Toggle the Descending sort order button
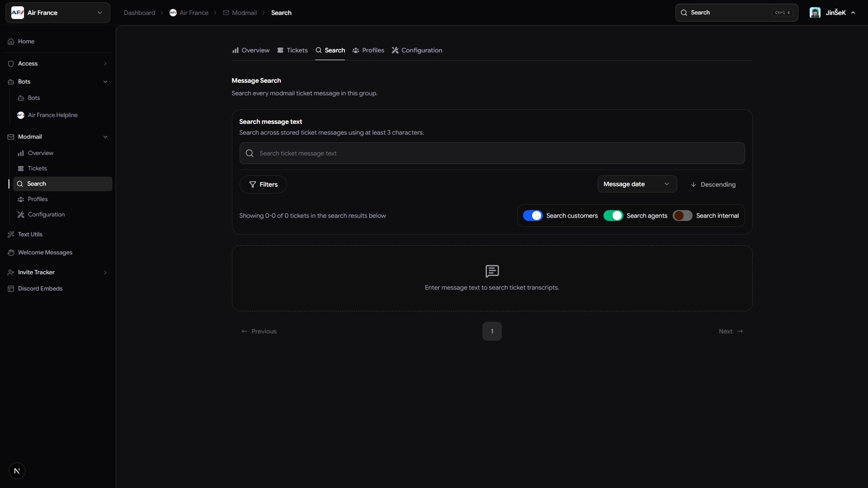868x488 pixels. 713,184
